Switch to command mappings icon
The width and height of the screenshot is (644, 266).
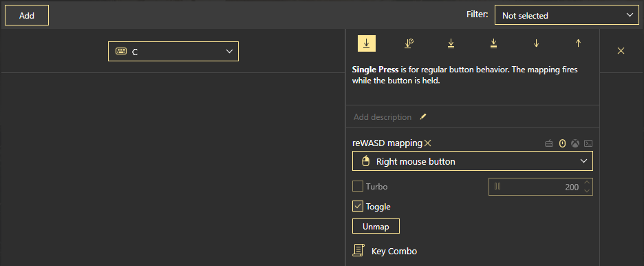[x=588, y=143]
